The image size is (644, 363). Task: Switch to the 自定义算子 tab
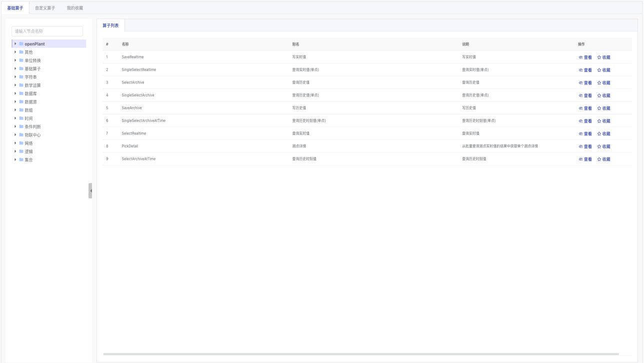[45, 8]
